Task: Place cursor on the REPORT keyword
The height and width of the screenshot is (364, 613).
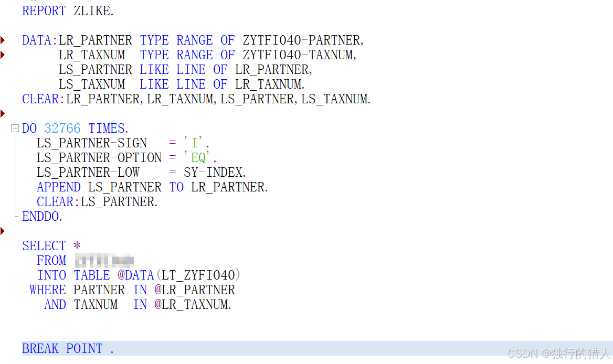Action: [x=44, y=11]
